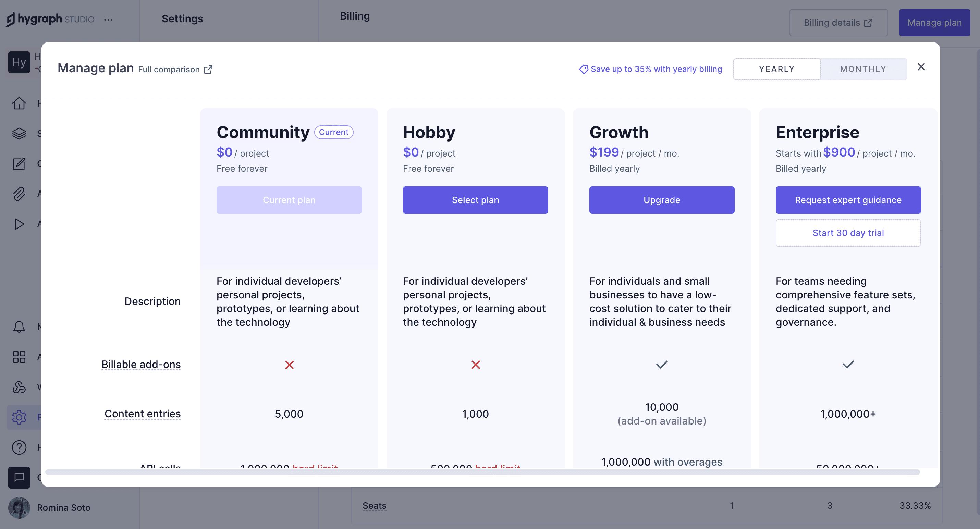The width and height of the screenshot is (980, 529).
Task: Open the Schema layers icon
Action: (x=19, y=134)
